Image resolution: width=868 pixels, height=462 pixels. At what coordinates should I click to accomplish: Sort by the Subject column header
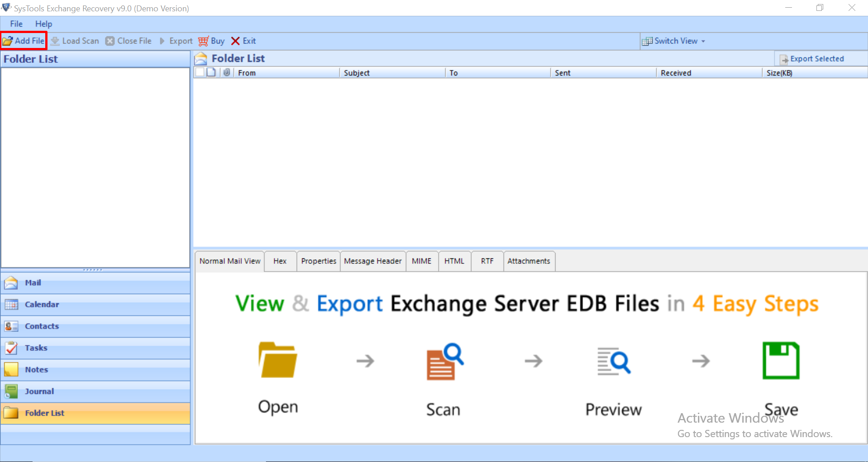(392, 73)
